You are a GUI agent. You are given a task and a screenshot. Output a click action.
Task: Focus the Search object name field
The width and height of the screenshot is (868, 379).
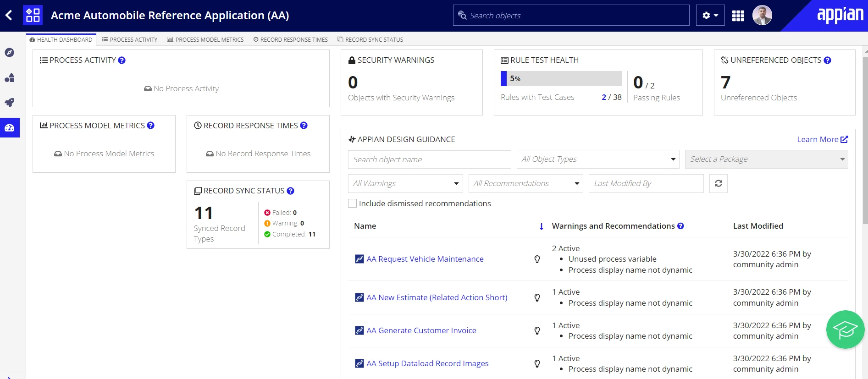tap(430, 159)
